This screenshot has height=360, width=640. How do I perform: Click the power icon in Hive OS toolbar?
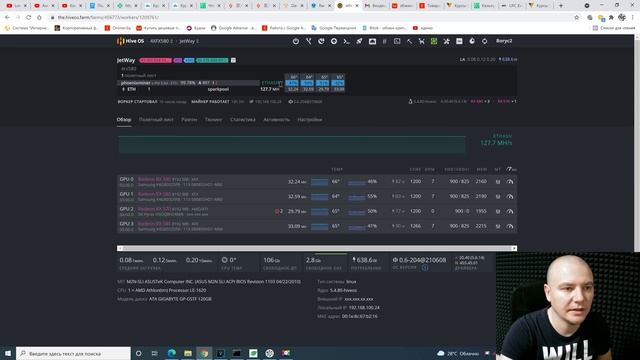296,41
